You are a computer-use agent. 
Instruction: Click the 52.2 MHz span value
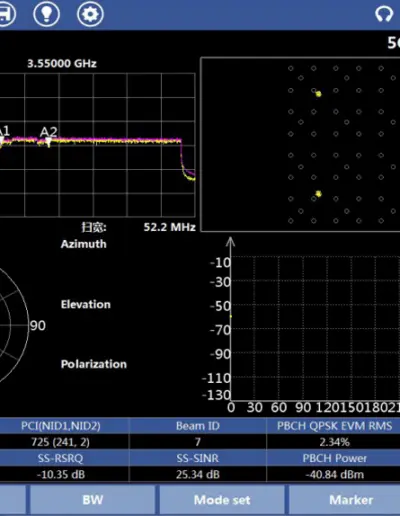(x=169, y=227)
